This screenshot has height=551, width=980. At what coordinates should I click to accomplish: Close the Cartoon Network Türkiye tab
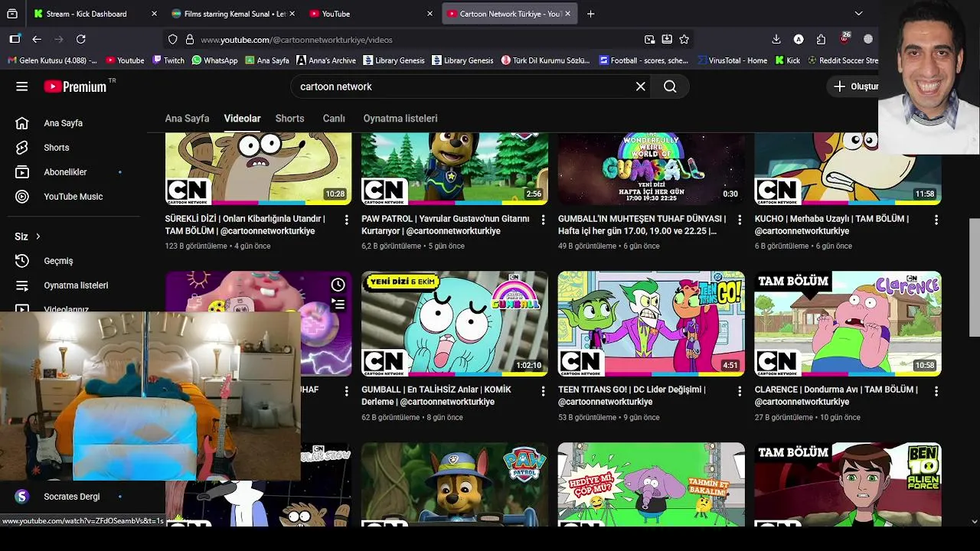pyautogui.click(x=567, y=14)
